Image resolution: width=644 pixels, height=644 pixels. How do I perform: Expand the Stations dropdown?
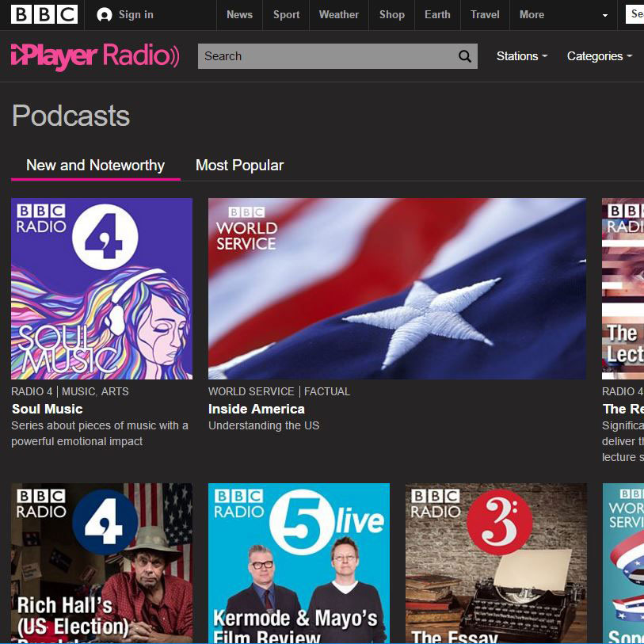point(522,56)
